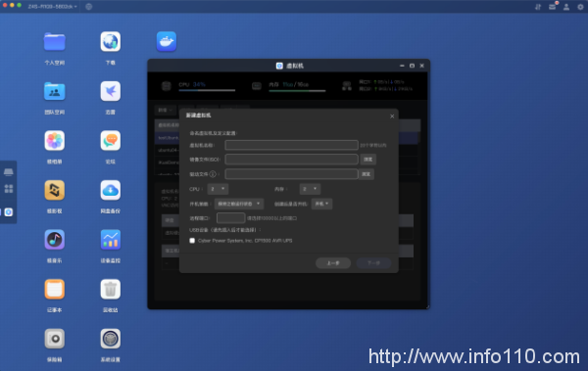This screenshot has width=588, height=371.
Task: Click the remote port input field
Action: [230, 217]
